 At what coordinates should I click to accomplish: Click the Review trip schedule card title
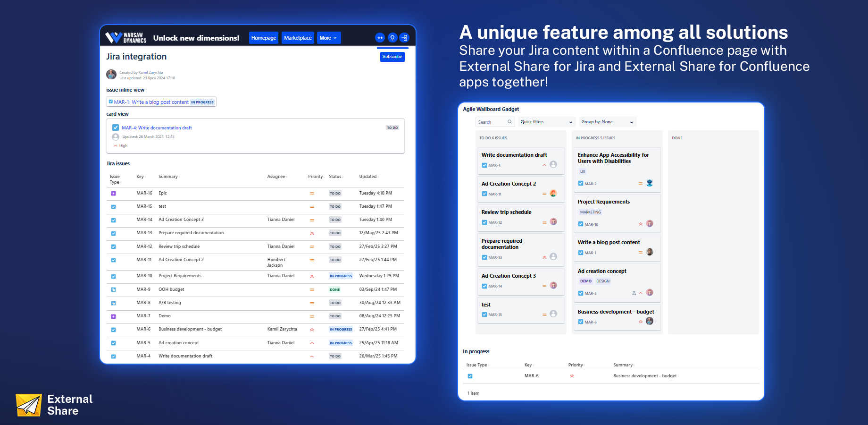[506, 212]
